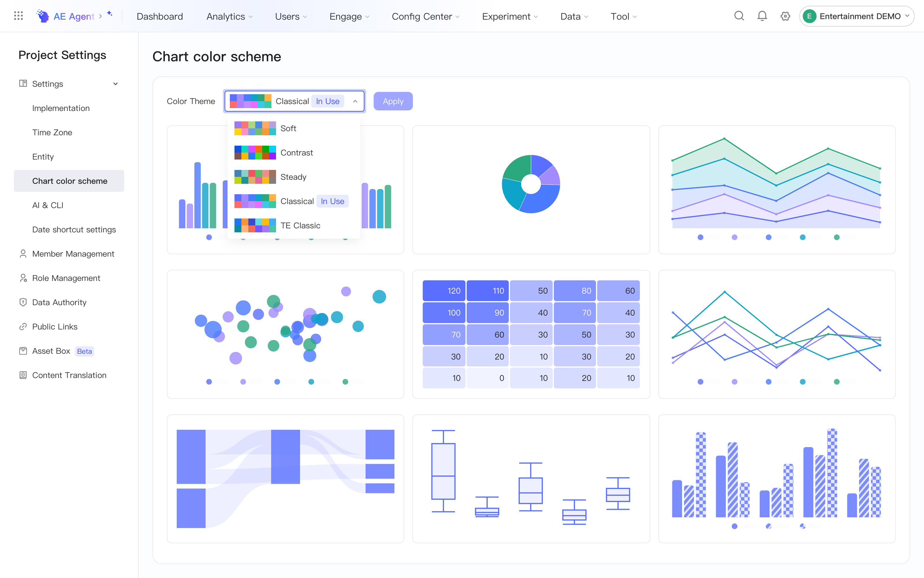Click the Content Translation icon
Screen dimensions: 924x578
pyautogui.click(x=23, y=375)
